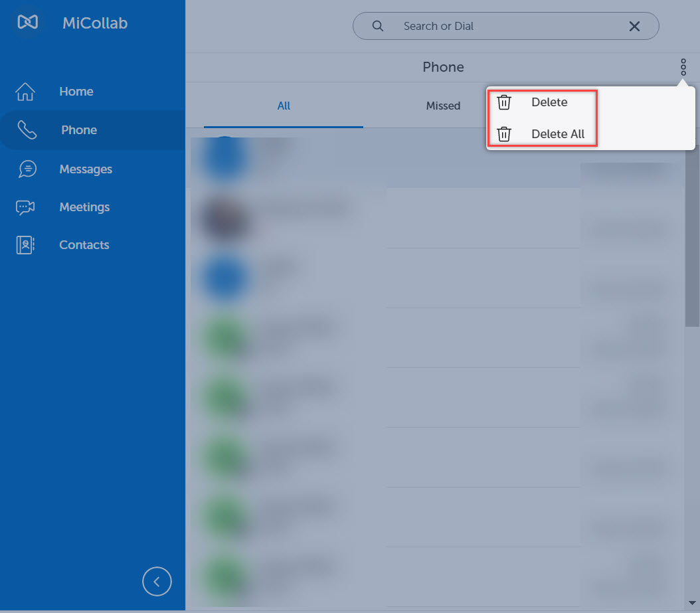Click the MiCollab logo icon

(x=28, y=22)
